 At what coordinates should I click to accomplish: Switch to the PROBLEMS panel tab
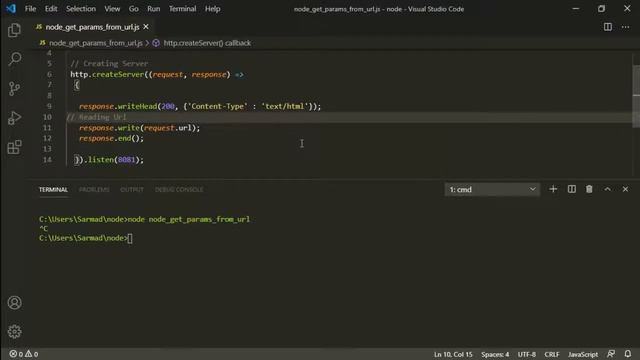click(x=94, y=189)
